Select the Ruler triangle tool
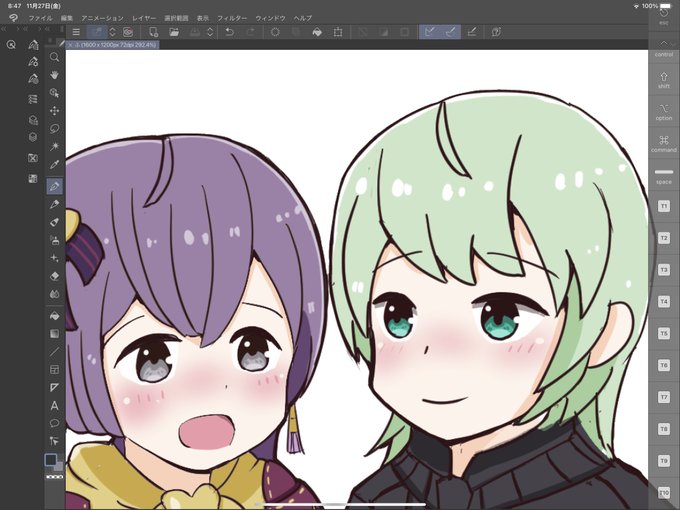Viewport: 680px width, 510px height. [x=54, y=387]
